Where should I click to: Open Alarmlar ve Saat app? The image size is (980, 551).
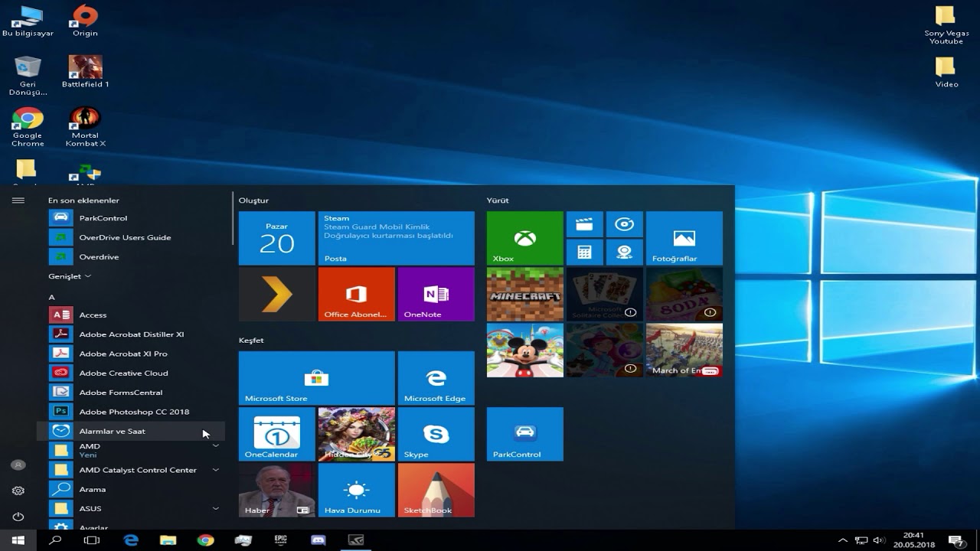131,431
